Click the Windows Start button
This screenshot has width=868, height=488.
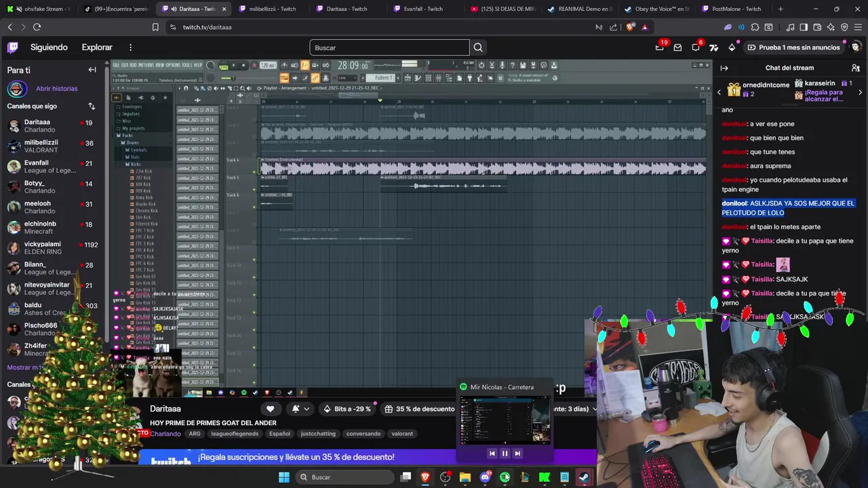click(284, 477)
